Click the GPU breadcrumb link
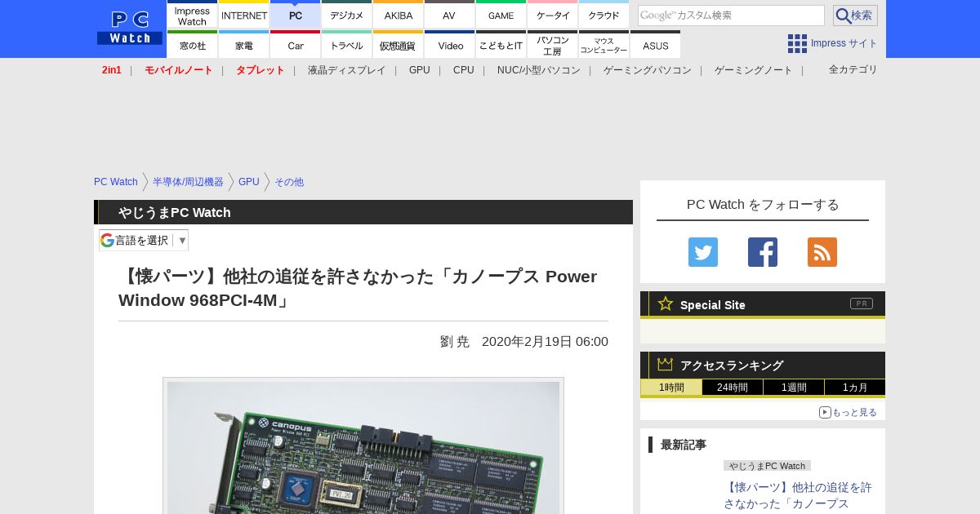Screen dimensions: 980x514 click(x=249, y=182)
